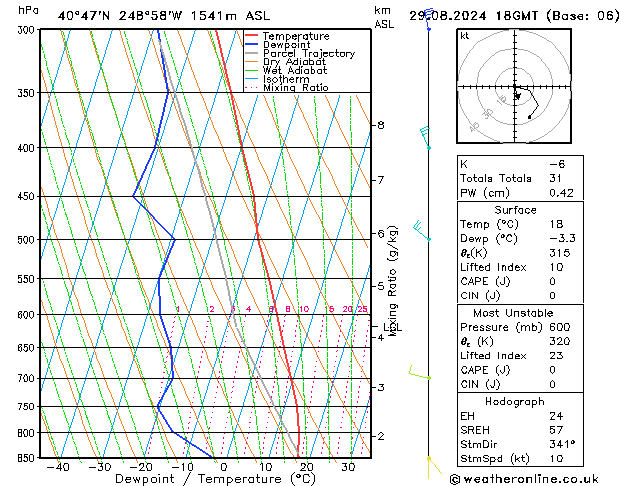Click the Totals Totals row
The width and height of the screenshot is (629, 486).
click(x=515, y=178)
